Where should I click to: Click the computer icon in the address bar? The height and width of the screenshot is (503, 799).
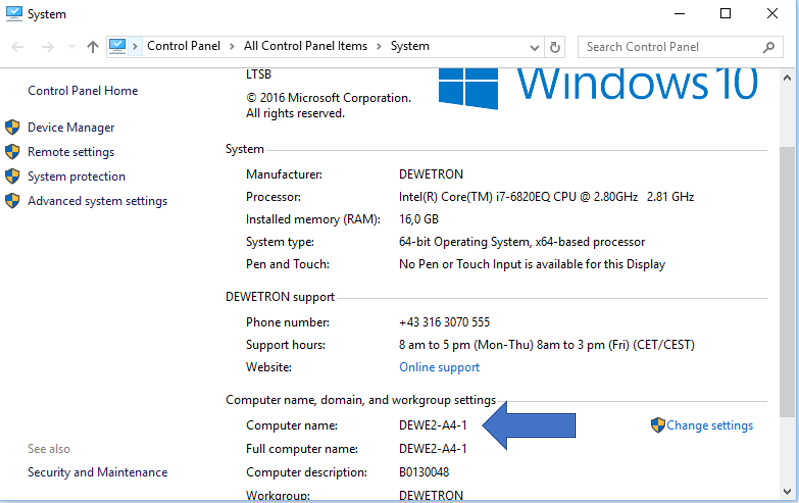(118, 46)
